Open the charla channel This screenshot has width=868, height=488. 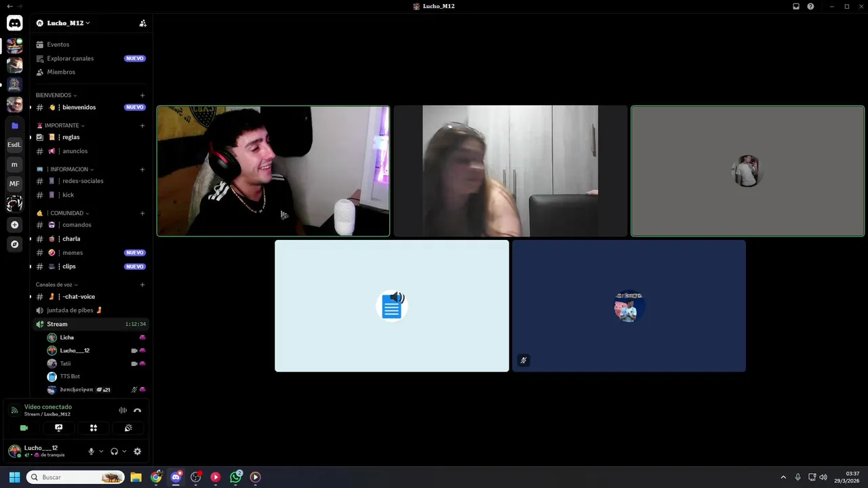coord(90,239)
